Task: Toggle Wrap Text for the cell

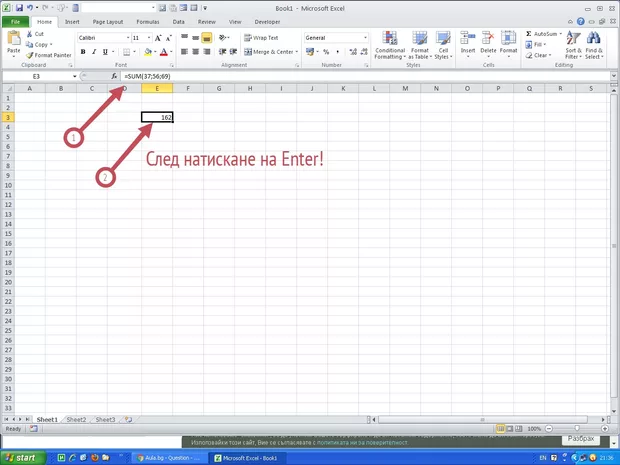Action: [x=260, y=38]
